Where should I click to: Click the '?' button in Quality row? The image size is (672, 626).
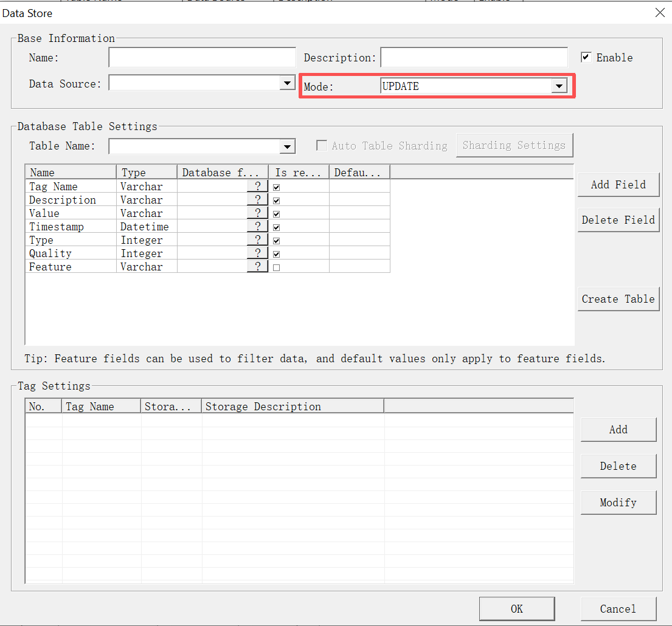(x=257, y=253)
